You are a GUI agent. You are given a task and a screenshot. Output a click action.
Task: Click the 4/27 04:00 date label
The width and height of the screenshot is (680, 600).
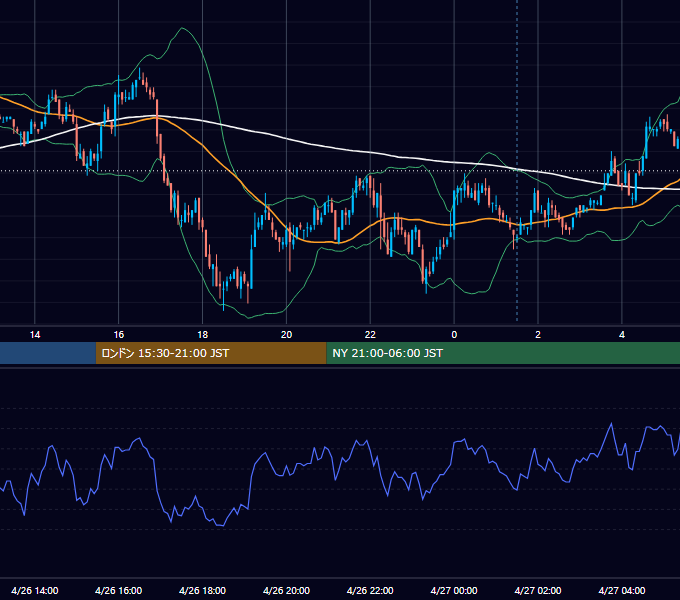point(622,590)
